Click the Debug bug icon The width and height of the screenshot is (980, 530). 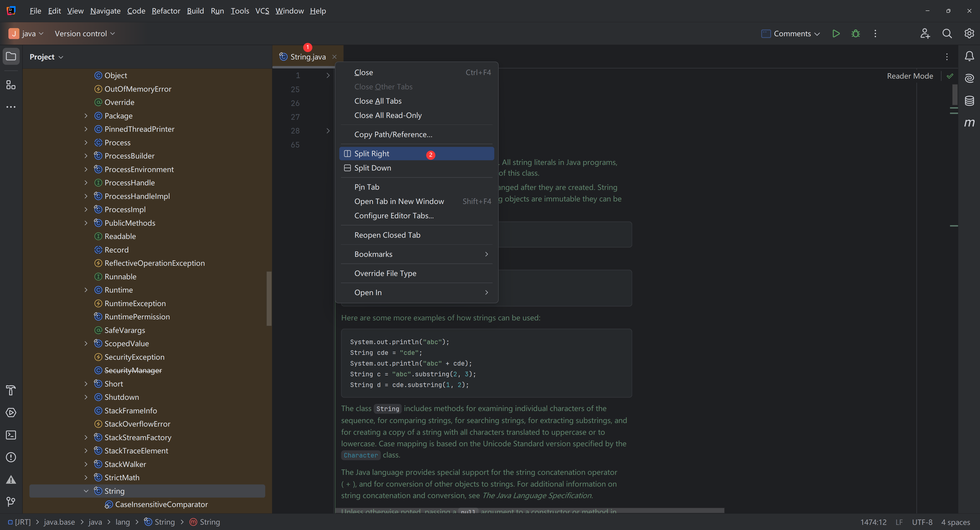(x=856, y=33)
